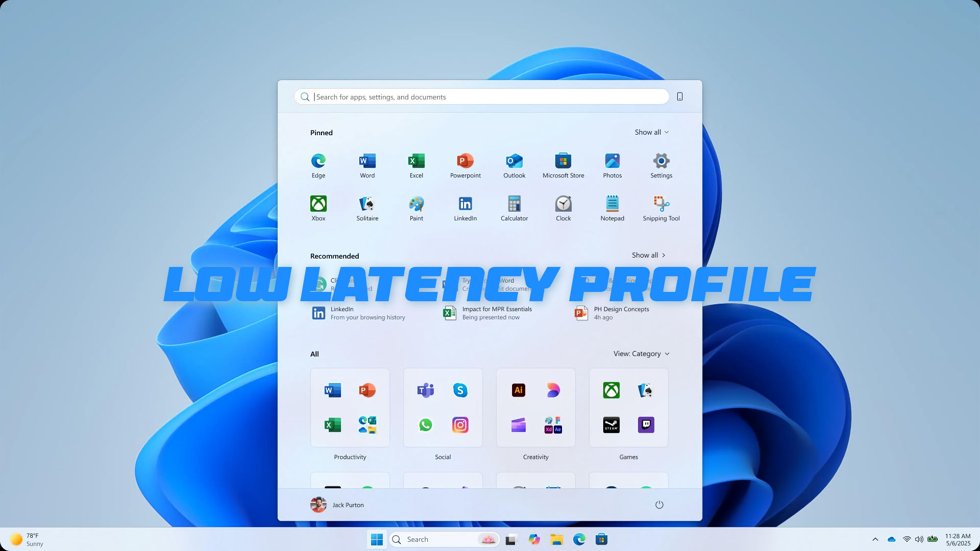The width and height of the screenshot is (980, 551).
Task: Launch Instagram in Social category
Action: [x=460, y=425]
